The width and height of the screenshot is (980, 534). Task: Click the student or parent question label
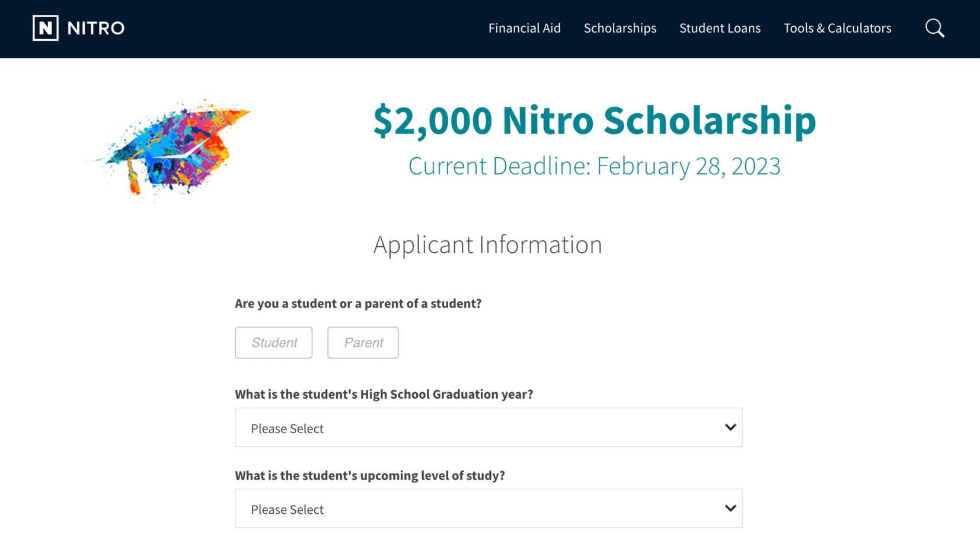(x=358, y=303)
